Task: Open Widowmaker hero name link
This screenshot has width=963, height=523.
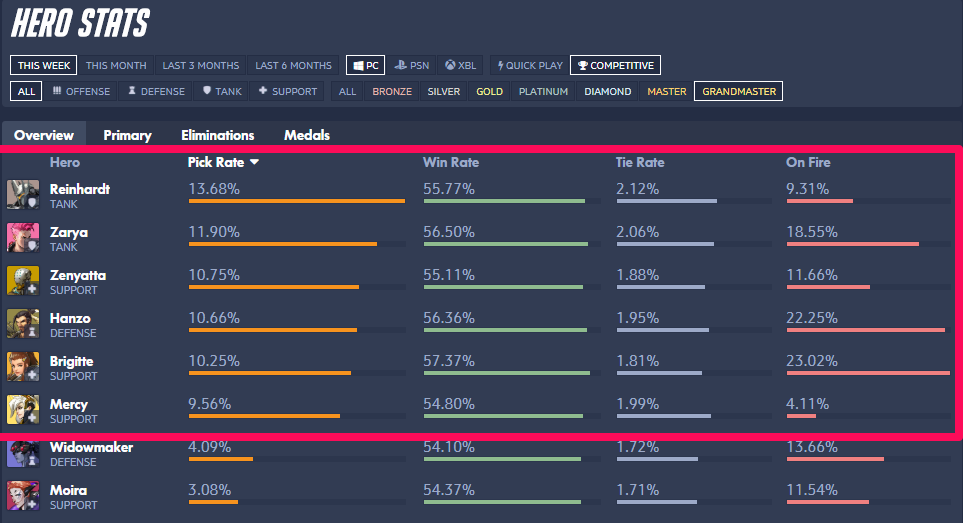Action: coord(91,447)
